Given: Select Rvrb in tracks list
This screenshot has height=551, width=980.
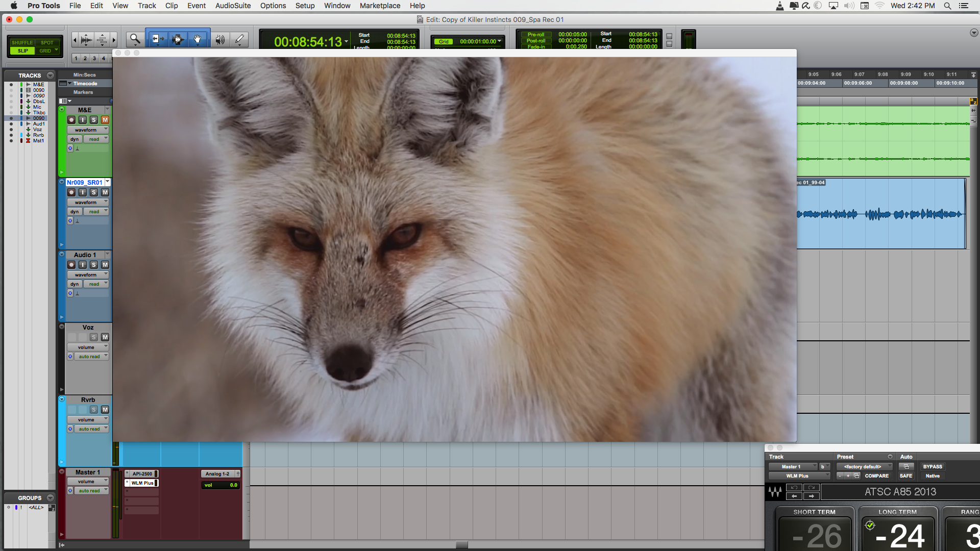Looking at the screenshot, I should click(38, 135).
